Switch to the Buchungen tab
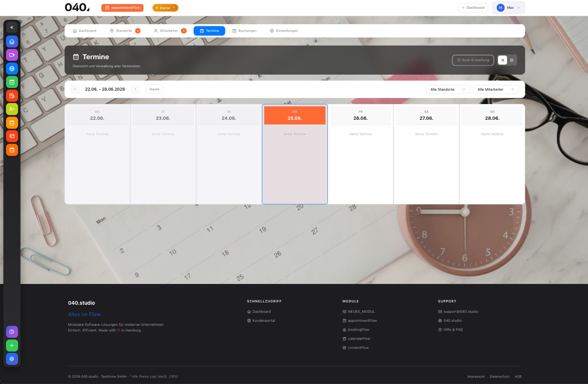 click(x=244, y=31)
